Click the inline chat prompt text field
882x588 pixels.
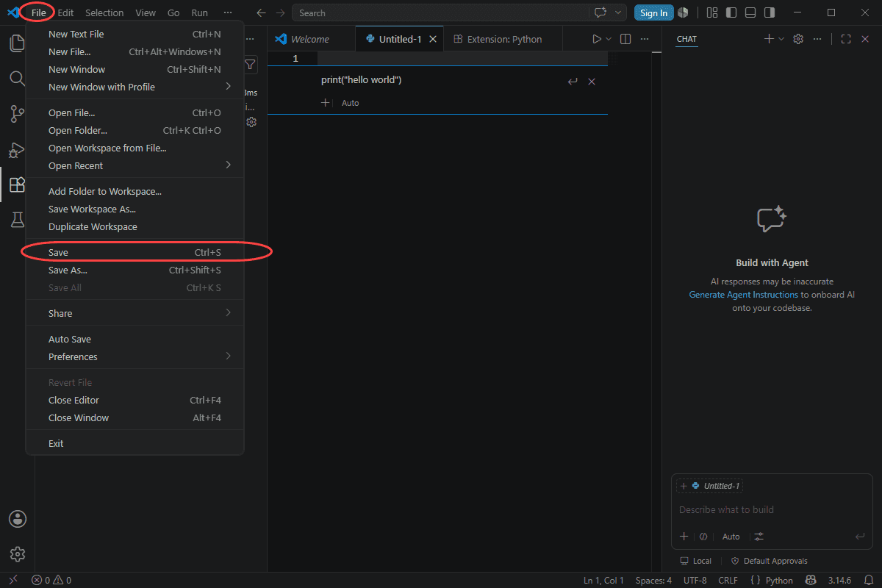(441, 80)
